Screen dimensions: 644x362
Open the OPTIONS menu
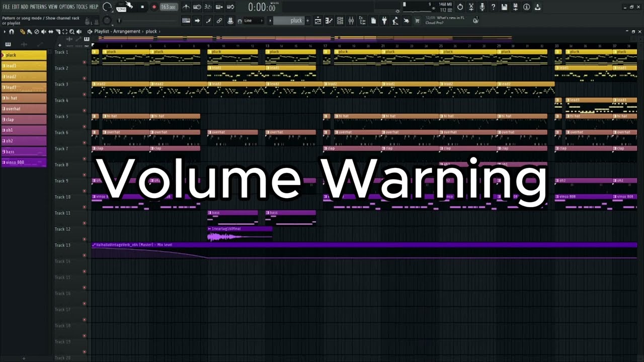67,7
